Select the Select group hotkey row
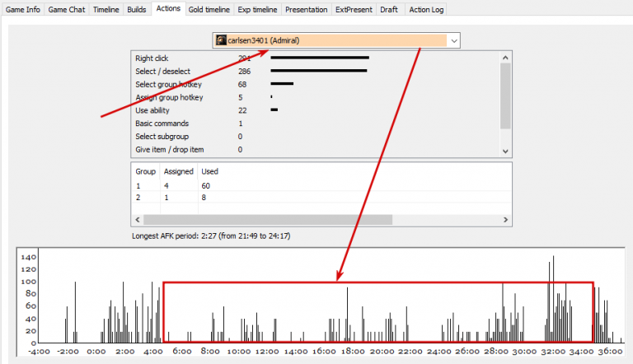The width and height of the screenshot is (633, 364). tap(316, 84)
